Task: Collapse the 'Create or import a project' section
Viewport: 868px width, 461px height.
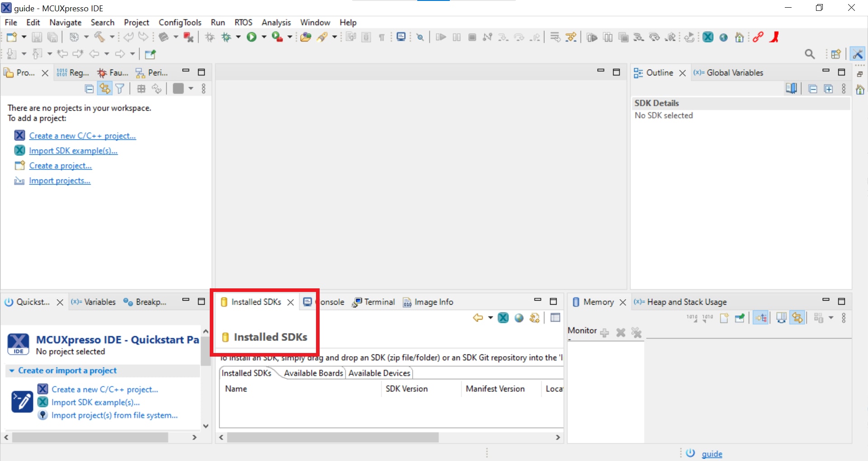Action: pos(12,371)
